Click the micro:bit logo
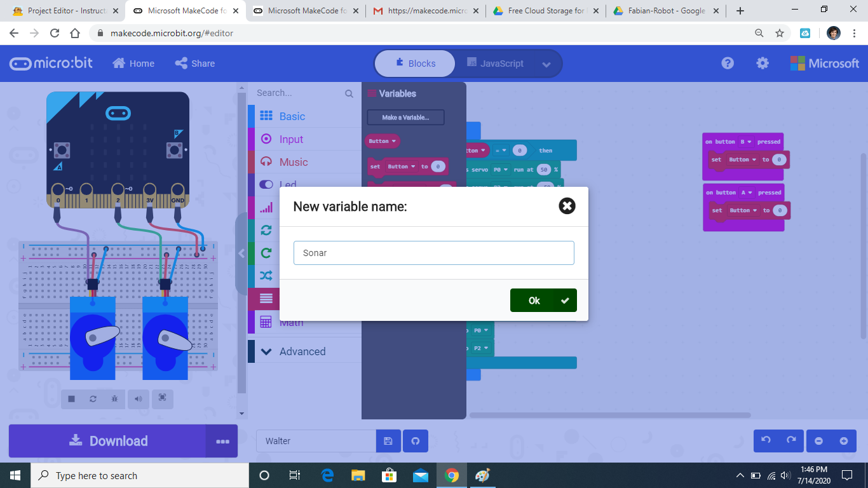Image resolution: width=868 pixels, height=488 pixels. point(51,64)
